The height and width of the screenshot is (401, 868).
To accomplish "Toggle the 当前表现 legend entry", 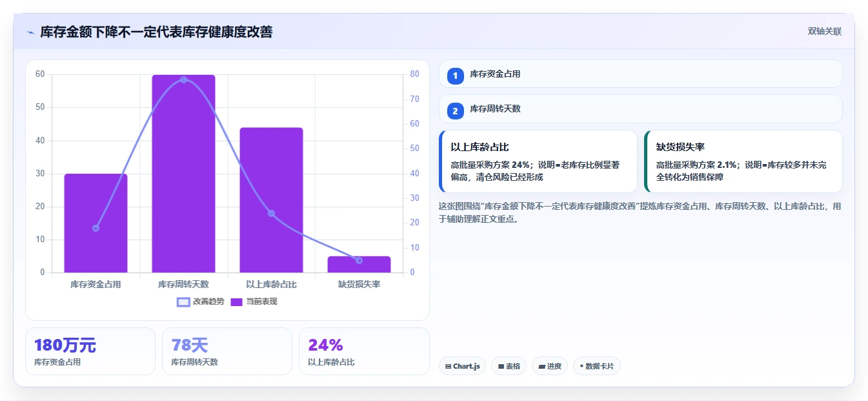I will point(254,302).
